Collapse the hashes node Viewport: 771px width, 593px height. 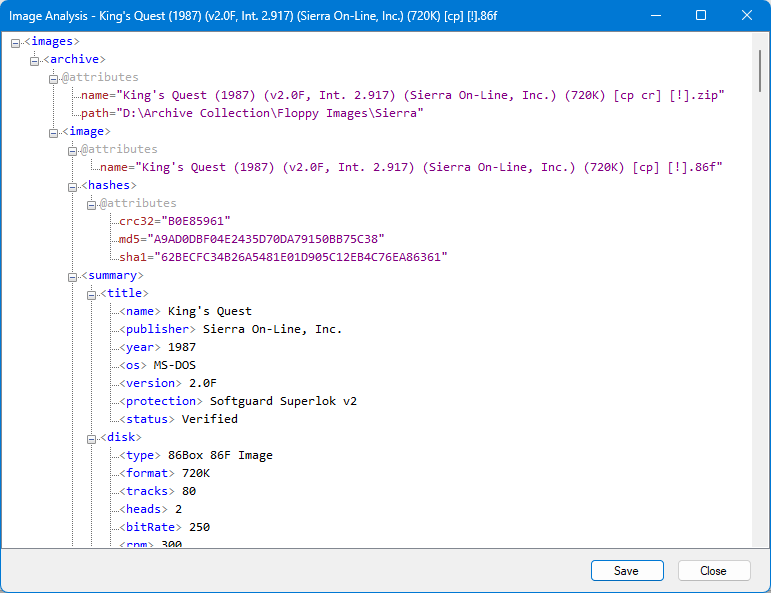pyautogui.click(x=72, y=187)
